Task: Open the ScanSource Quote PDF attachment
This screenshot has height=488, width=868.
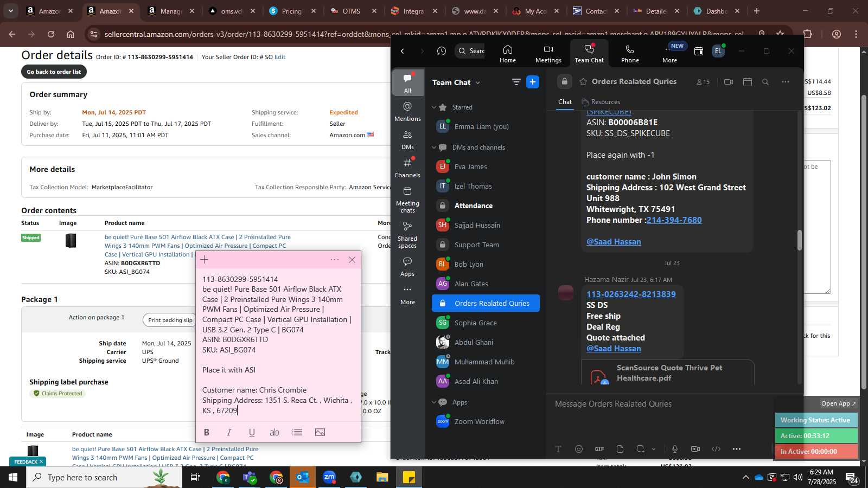Action: pos(668,373)
